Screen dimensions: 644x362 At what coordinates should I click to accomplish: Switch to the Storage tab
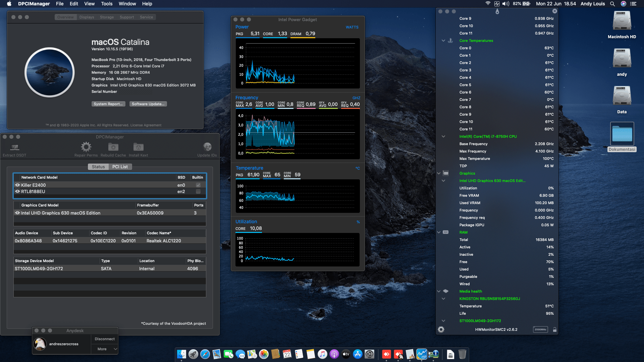[107, 17]
